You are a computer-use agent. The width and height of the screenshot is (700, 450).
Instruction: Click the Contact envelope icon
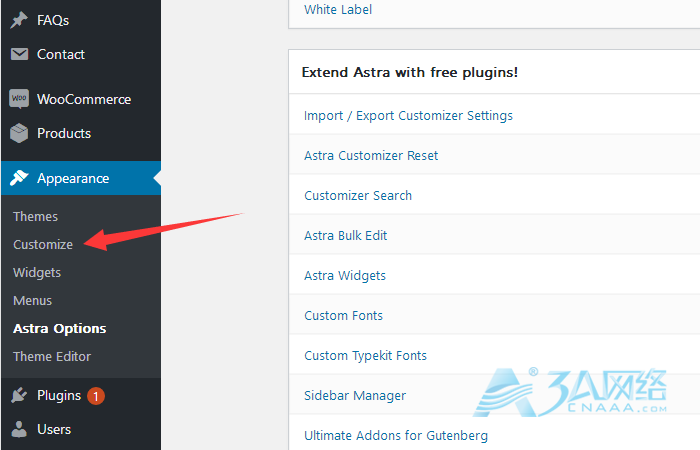click(x=19, y=55)
